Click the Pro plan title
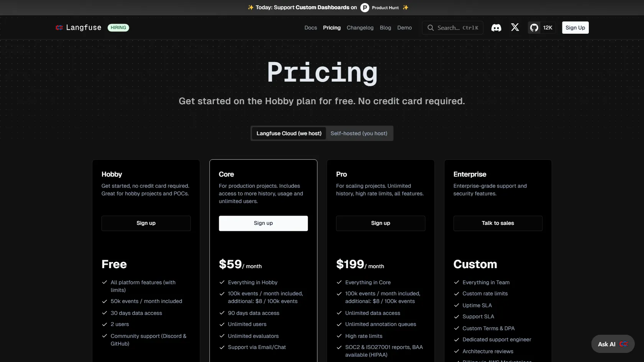 (342, 174)
